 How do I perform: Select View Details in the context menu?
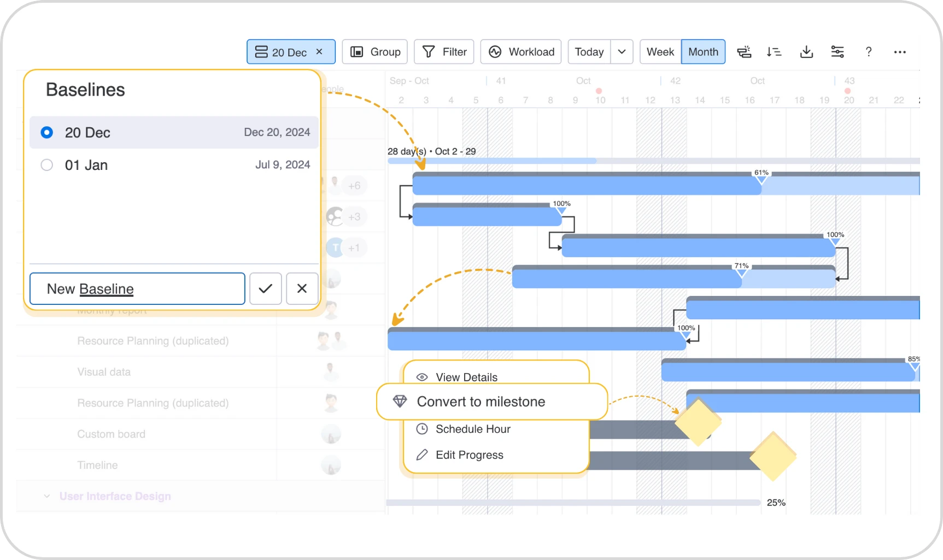pos(466,377)
